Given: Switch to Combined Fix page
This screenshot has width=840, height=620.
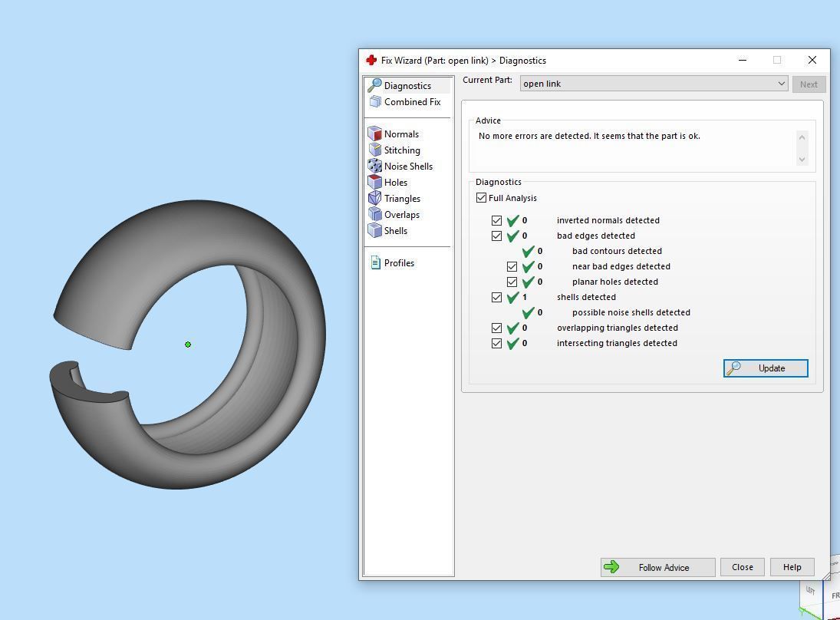Looking at the screenshot, I should pyautogui.click(x=413, y=102).
